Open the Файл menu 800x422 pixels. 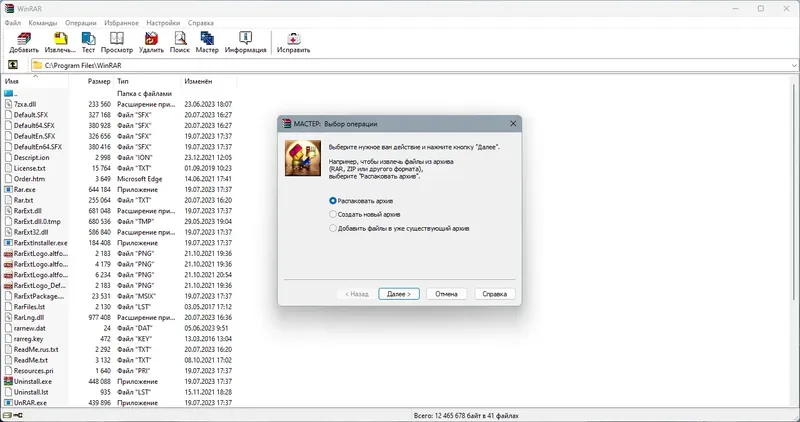point(13,23)
